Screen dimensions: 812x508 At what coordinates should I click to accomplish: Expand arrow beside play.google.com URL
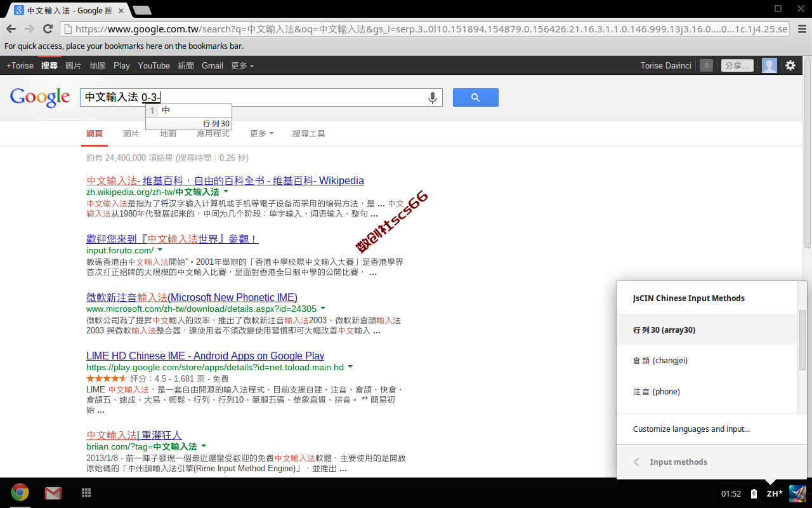[x=350, y=367]
